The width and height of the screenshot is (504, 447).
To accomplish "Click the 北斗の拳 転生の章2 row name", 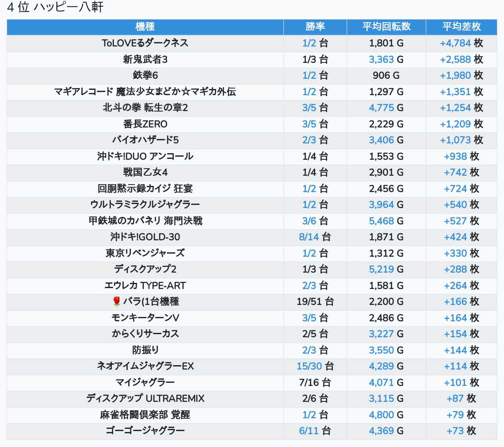I will coord(145,108).
